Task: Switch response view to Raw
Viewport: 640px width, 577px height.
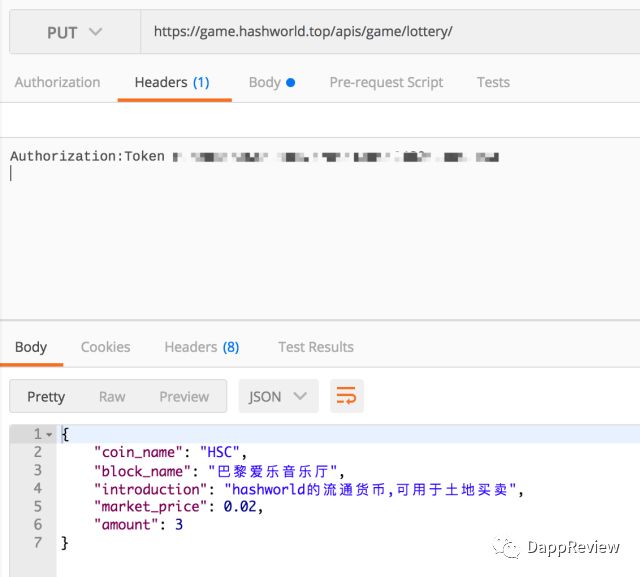Action: click(112, 397)
